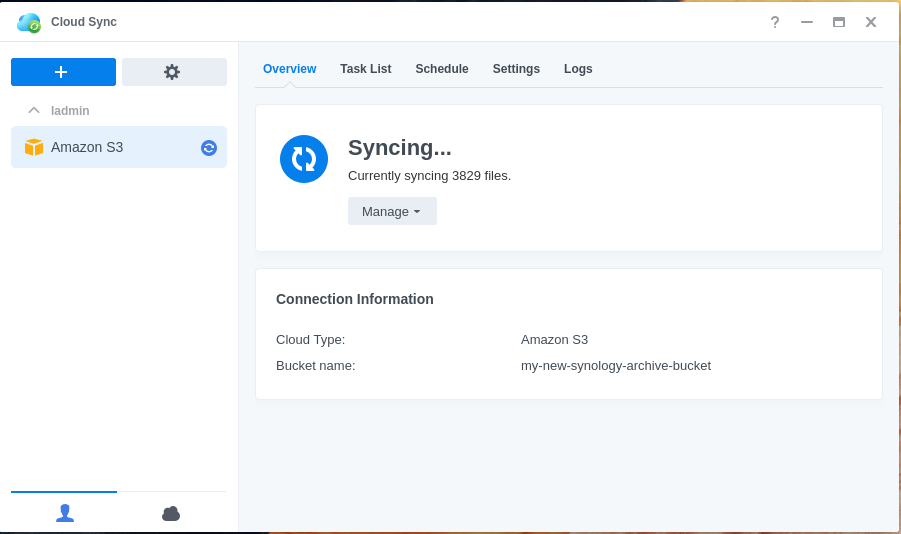Viewport: 901px width, 534px height.
Task: Go to the Settings tab
Action: click(x=516, y=69)
